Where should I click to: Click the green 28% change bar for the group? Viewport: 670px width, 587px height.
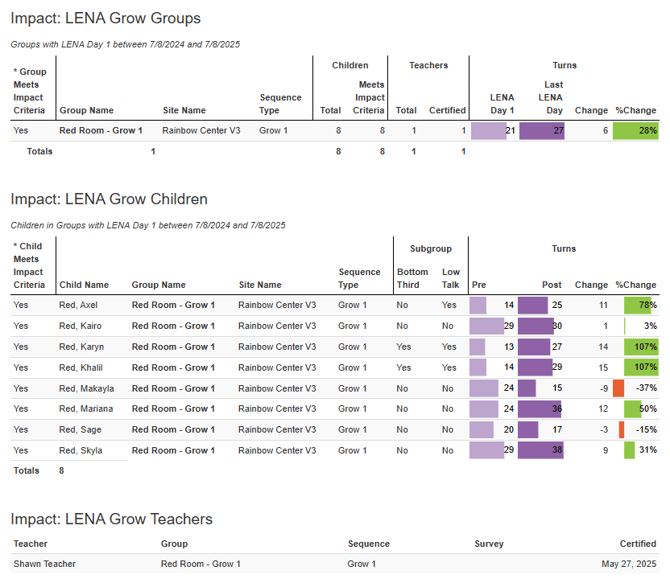tap(635, 130)
